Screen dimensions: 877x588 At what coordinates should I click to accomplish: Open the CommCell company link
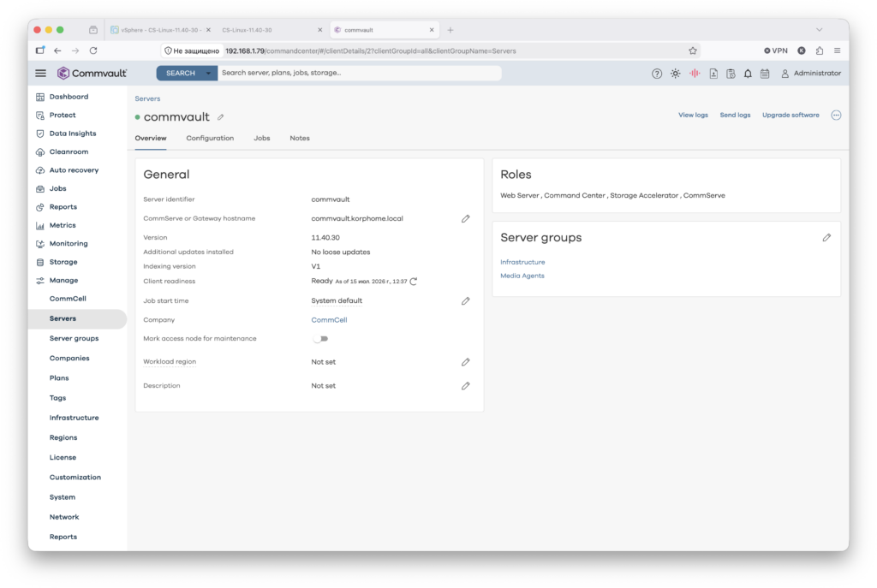[x=329, y=320]
